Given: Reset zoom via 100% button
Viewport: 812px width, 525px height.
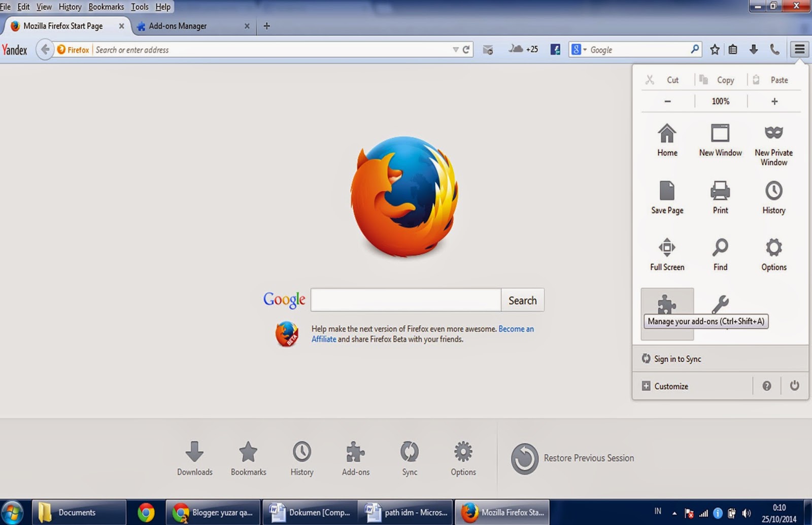Looking at the screenshot, I should point(720,101).
